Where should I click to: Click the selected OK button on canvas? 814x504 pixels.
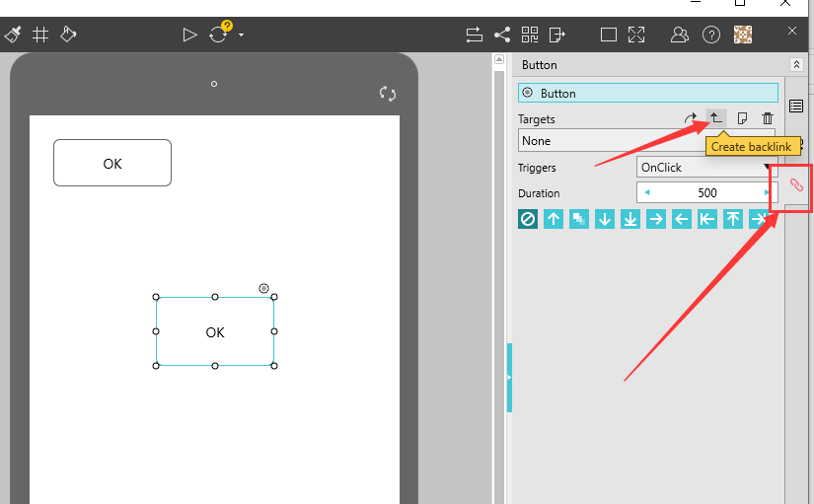pyautogui.click(x=215, y=331)
